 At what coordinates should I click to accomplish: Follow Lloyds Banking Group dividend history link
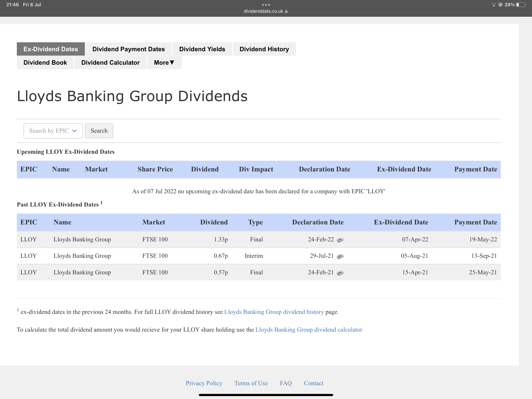pos(274,312)
